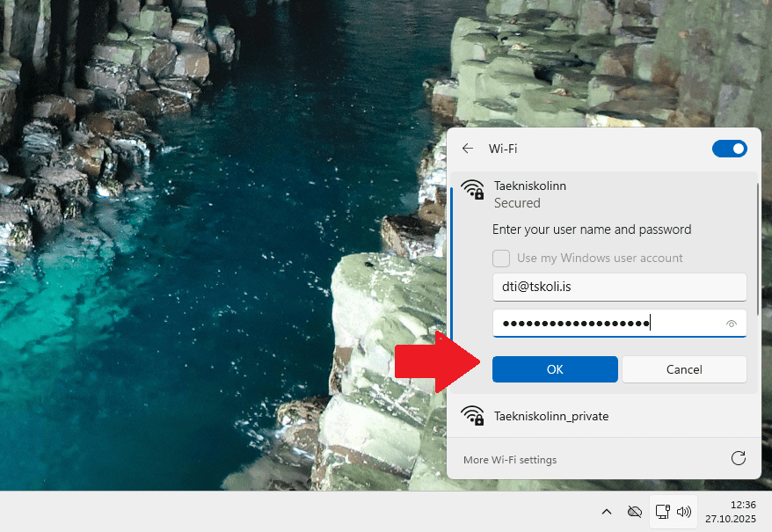Refresh the Wi-Fi network list
Image resolution: width=772 pixels, height=532 pixels.
pyautogui.click(x=739, y=458)
